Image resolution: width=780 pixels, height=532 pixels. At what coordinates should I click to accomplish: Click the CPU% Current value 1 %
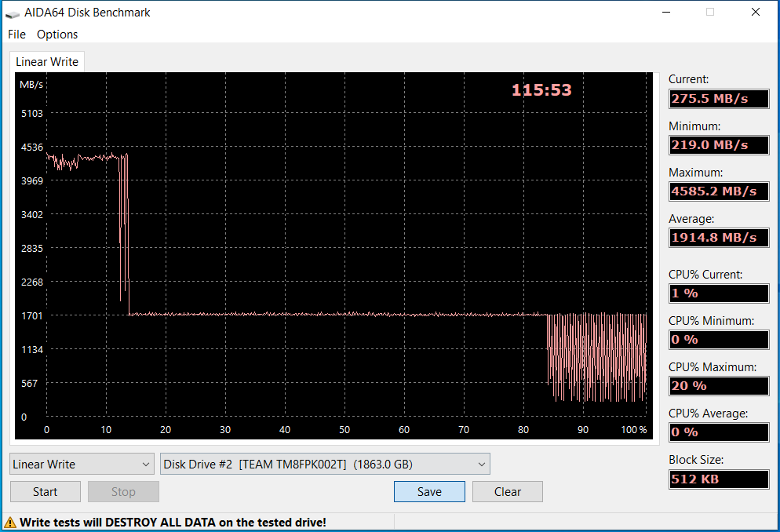[x=719, y=293]
